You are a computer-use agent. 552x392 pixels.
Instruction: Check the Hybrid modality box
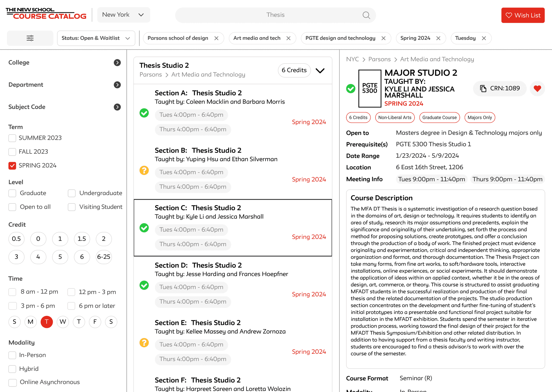click(x=12, y=369)
